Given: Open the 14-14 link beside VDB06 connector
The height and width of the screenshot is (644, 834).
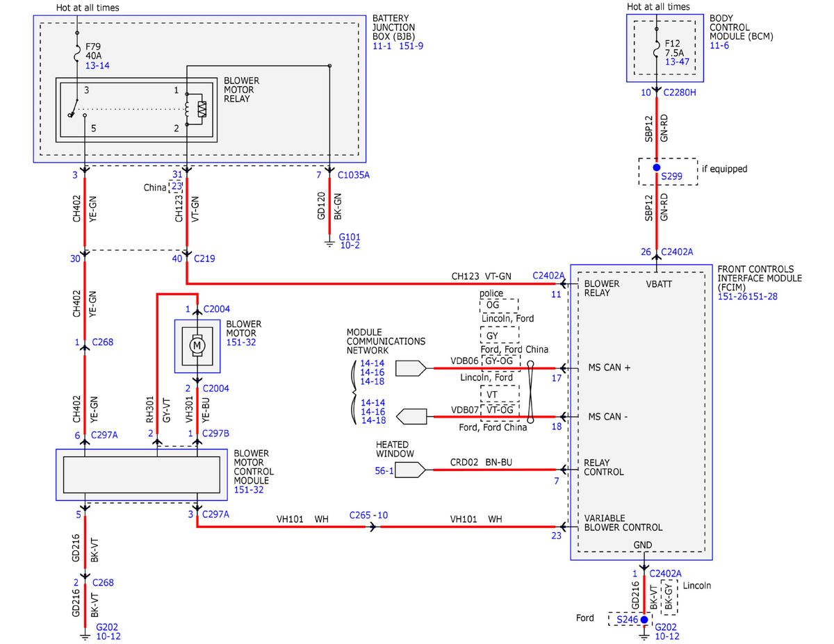Looking at the screenshot, I should tap(371, 363).
